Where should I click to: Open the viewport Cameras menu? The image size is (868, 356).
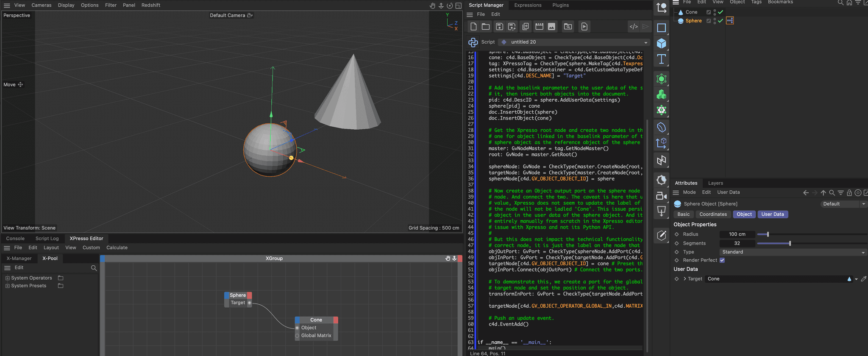coord(42,5)
